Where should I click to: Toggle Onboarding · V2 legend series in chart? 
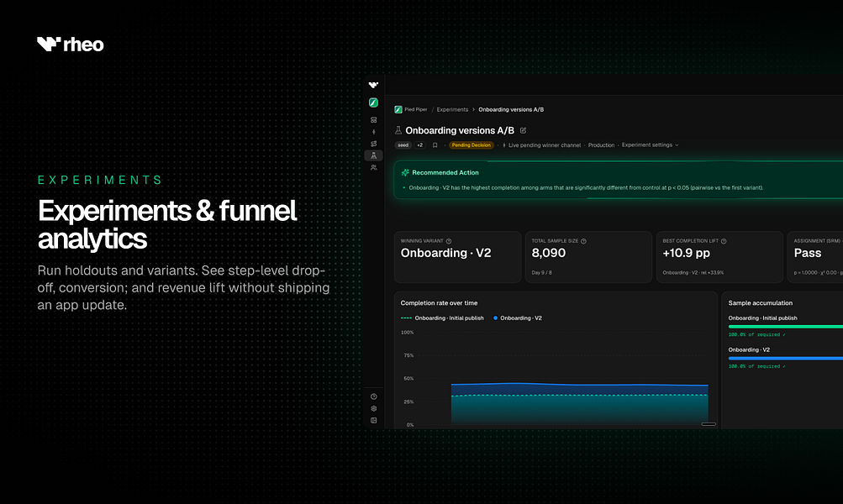pos(517,318)
